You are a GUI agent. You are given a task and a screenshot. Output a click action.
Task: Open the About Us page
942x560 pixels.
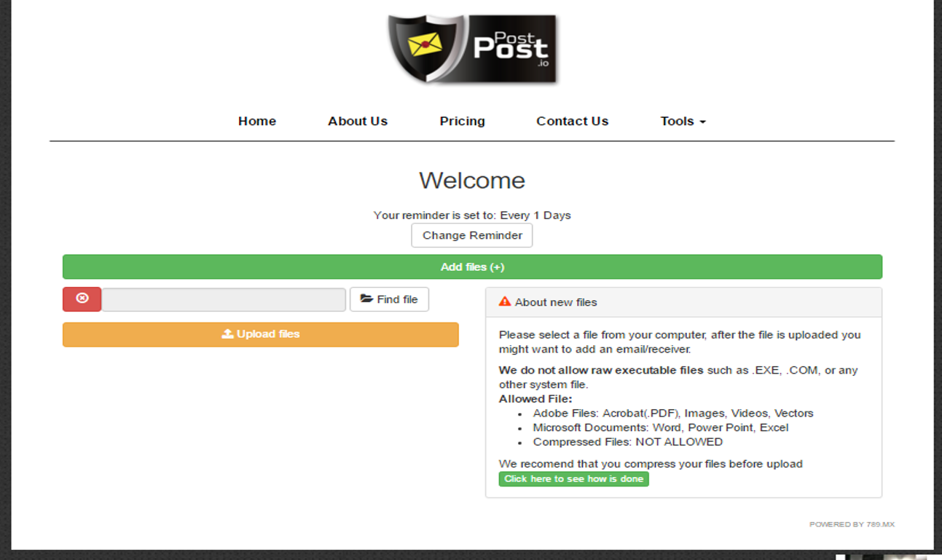coord(357,121)
